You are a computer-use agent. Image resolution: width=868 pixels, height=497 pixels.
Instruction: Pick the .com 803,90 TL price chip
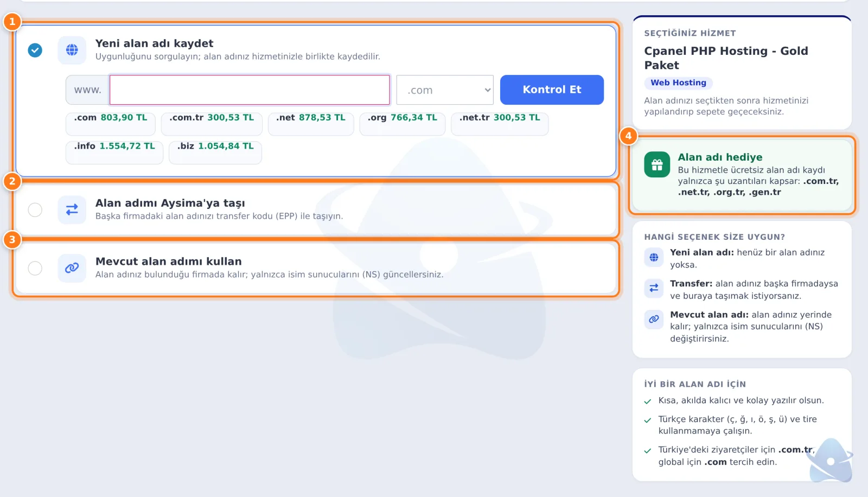[x=111, y=124]
